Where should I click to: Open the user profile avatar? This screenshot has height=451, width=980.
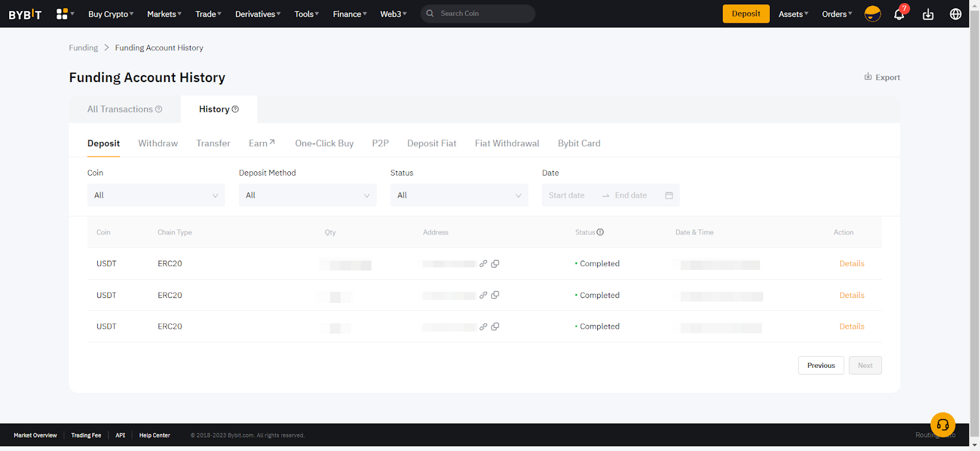pos(872,13)
